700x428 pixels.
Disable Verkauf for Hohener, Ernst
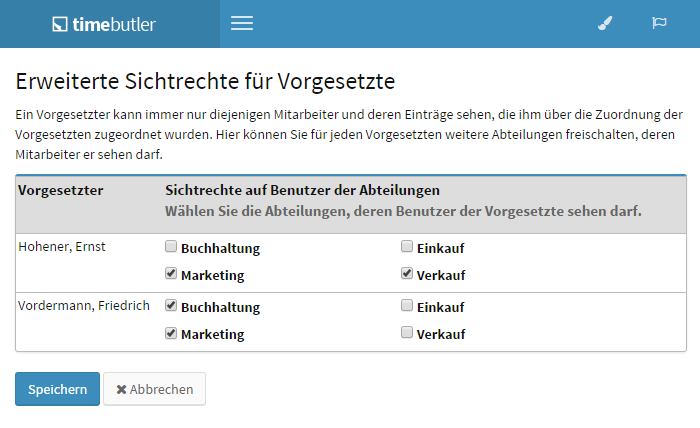click(407, 274)
